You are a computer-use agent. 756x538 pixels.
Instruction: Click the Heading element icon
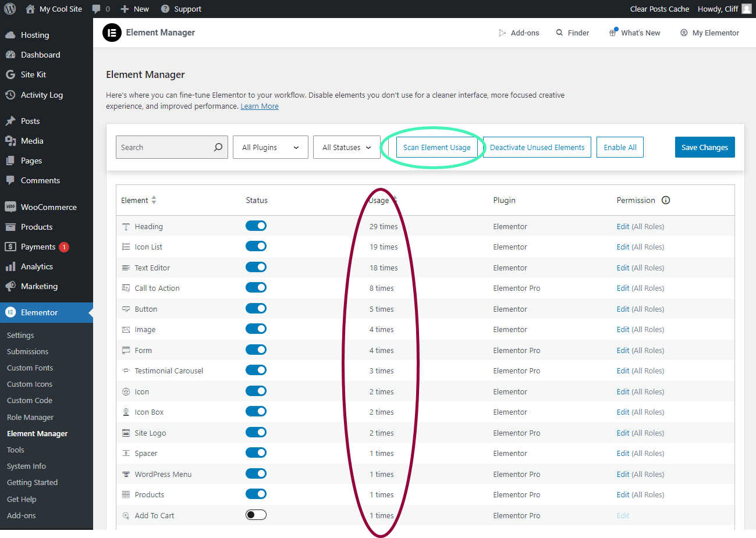coord(126,227)
